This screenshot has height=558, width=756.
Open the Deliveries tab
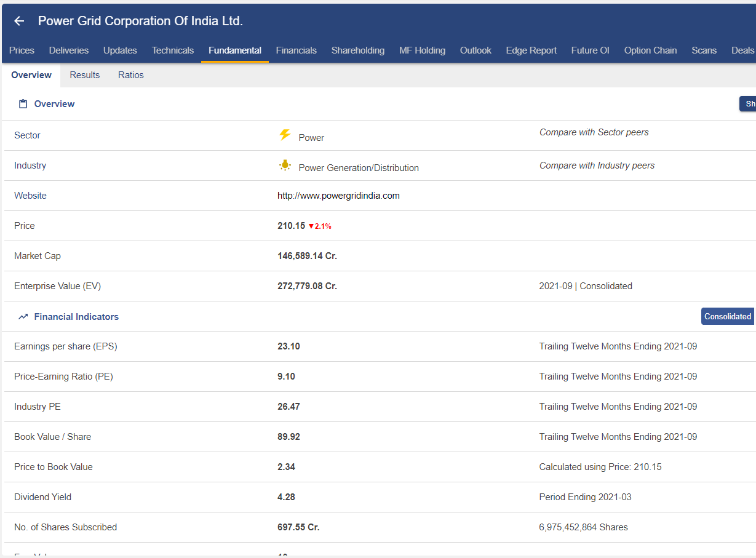pos(69,50)
